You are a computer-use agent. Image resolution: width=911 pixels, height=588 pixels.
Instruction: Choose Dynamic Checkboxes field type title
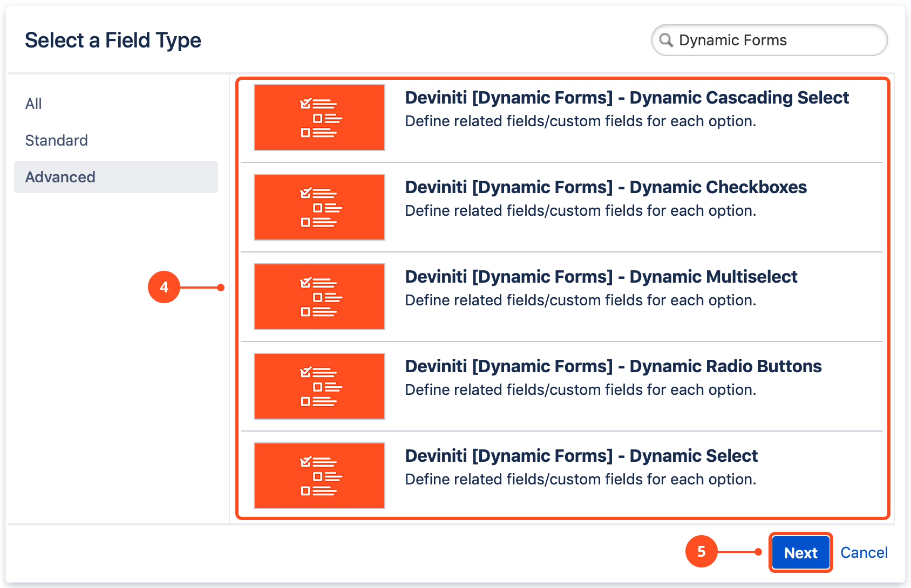(606, 187)
